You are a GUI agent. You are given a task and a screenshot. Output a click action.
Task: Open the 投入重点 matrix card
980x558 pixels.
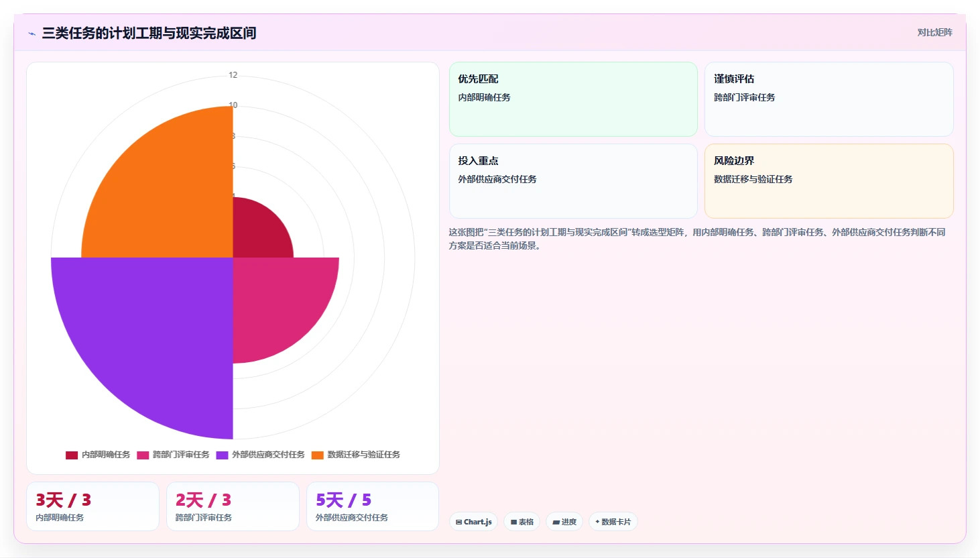coord(573,181)
